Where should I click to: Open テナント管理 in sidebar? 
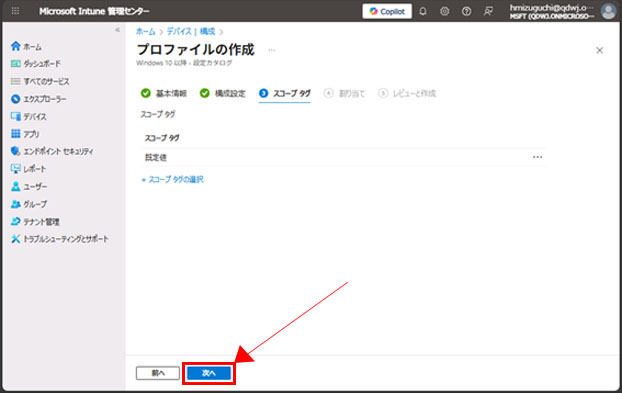click(35, 222)
